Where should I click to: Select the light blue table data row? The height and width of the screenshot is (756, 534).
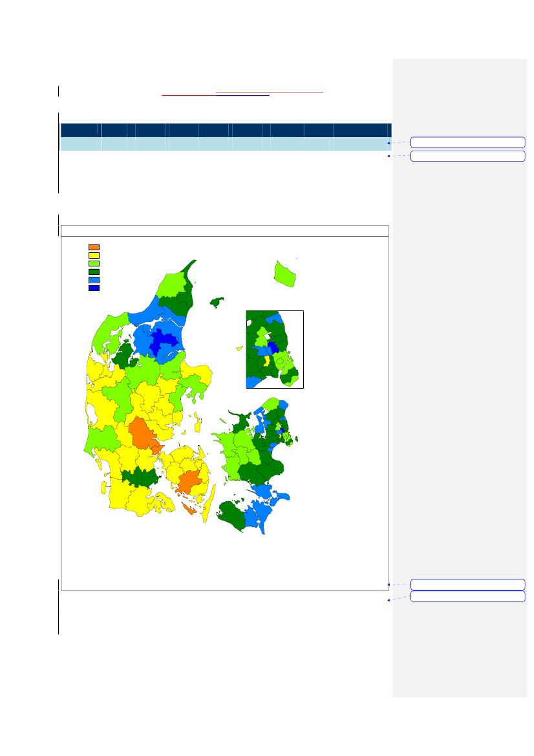(x=226, y=144)
